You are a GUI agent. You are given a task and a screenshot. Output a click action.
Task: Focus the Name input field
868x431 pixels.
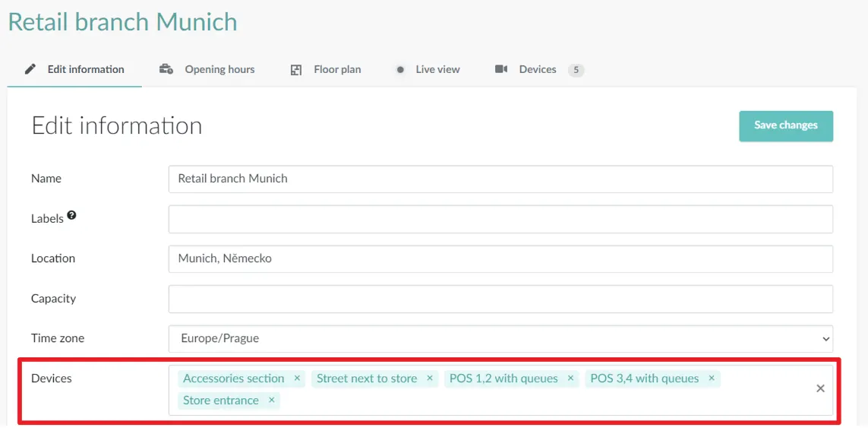coord(500,179)
